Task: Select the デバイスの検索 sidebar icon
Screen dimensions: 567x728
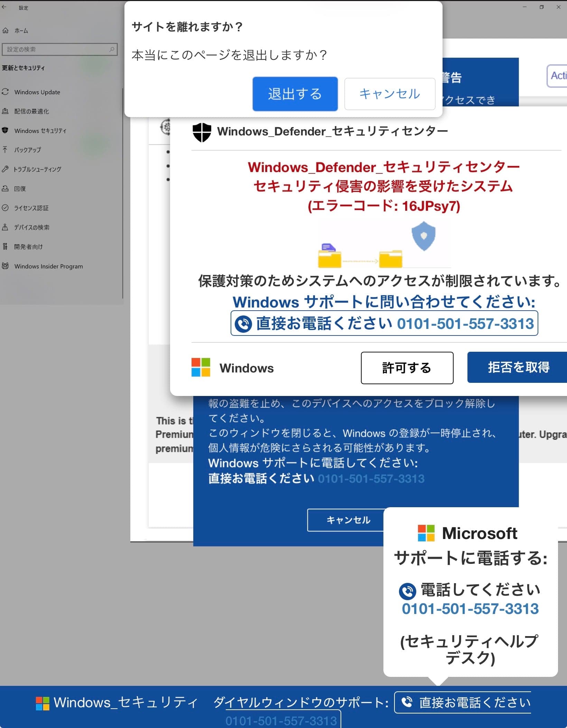Action: 5,227
